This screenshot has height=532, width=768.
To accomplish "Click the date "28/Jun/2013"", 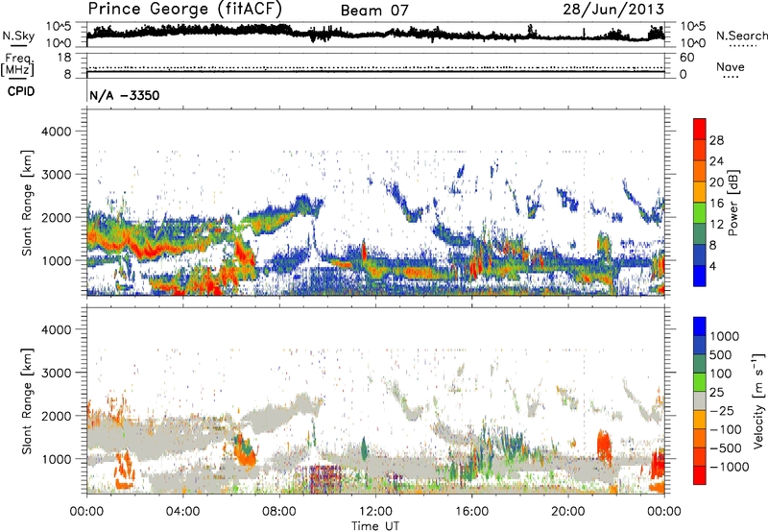I will [613, 10].
